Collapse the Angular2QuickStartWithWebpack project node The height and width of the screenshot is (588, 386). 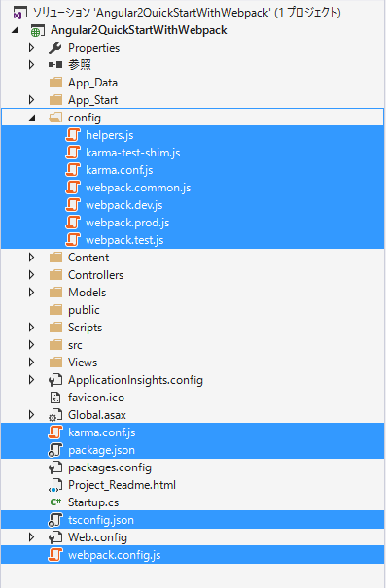pos(15,31)
